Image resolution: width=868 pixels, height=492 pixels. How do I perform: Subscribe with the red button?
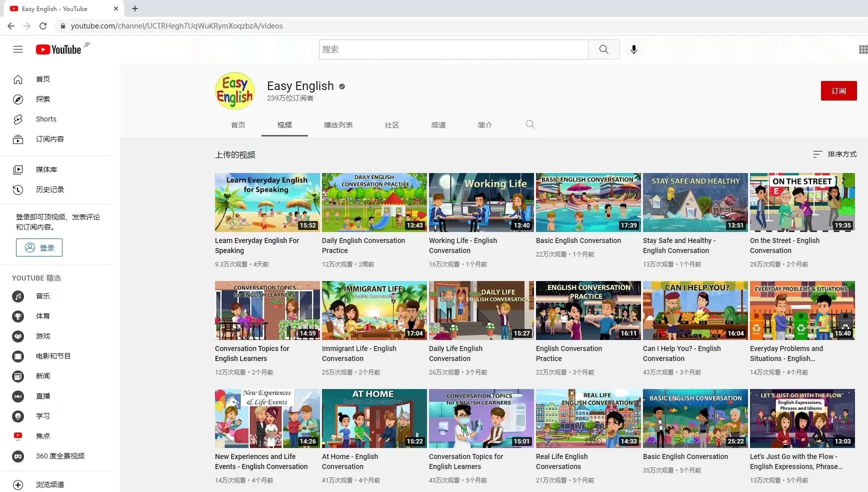[838, 91]
